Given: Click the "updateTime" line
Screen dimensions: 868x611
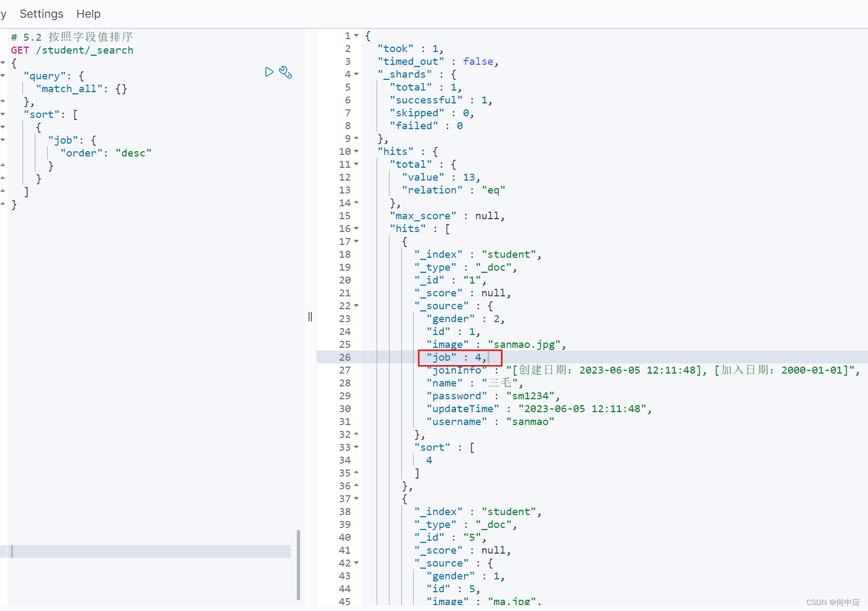Looking at the screenshot, I should point(539,409).
